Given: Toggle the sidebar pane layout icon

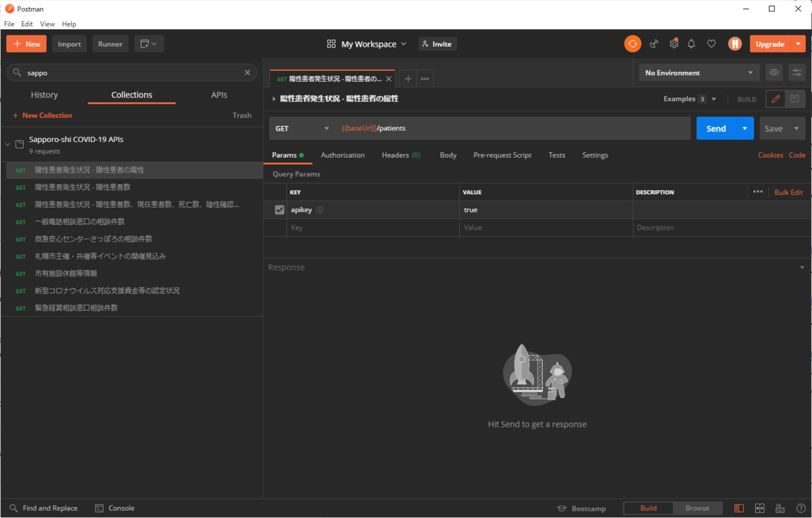Looking at the screenshot, I should click(739, 509).
